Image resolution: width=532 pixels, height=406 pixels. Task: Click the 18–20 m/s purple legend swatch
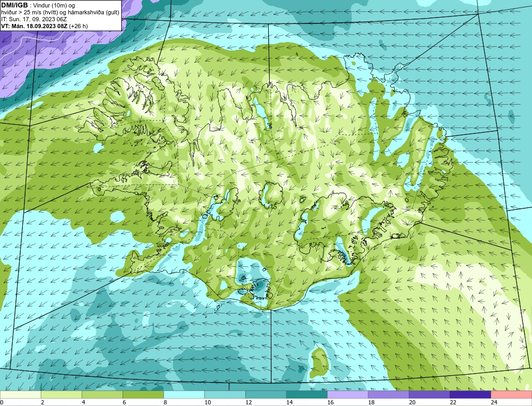coord(388,395)
